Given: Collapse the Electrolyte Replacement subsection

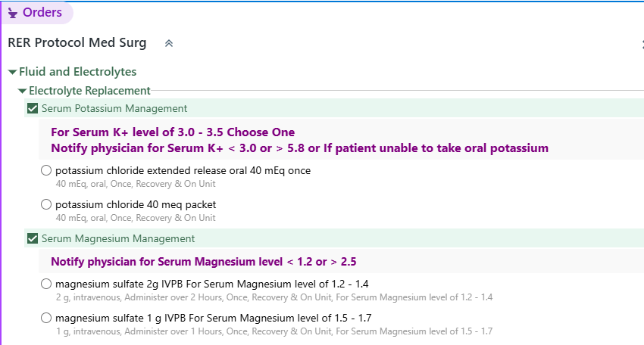Looking at the screenshot, I should click(x=22, y=91).
